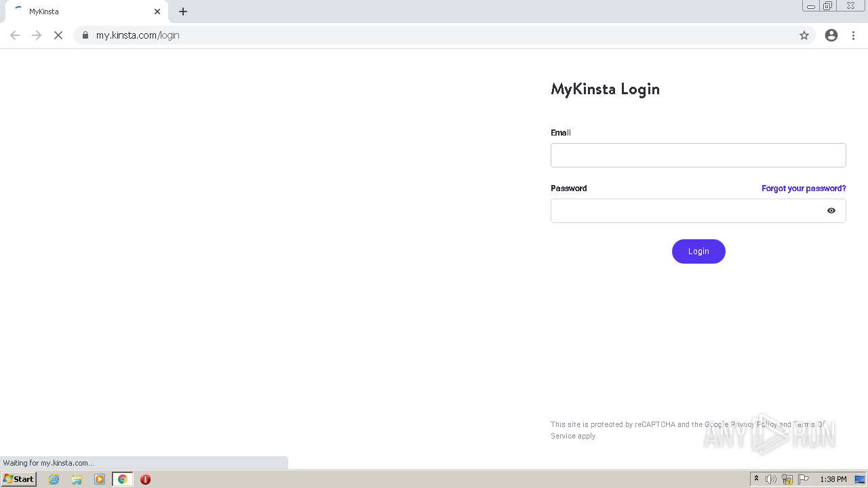This screenshot has height=488, width=868.
Task: Click the reCAPTCHA protection notice text
Action: [x=688, y=430]
